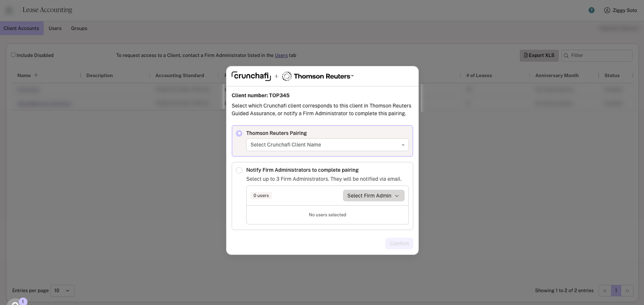
Task: Click the 0 users count badge
Action: click(261, 196)
